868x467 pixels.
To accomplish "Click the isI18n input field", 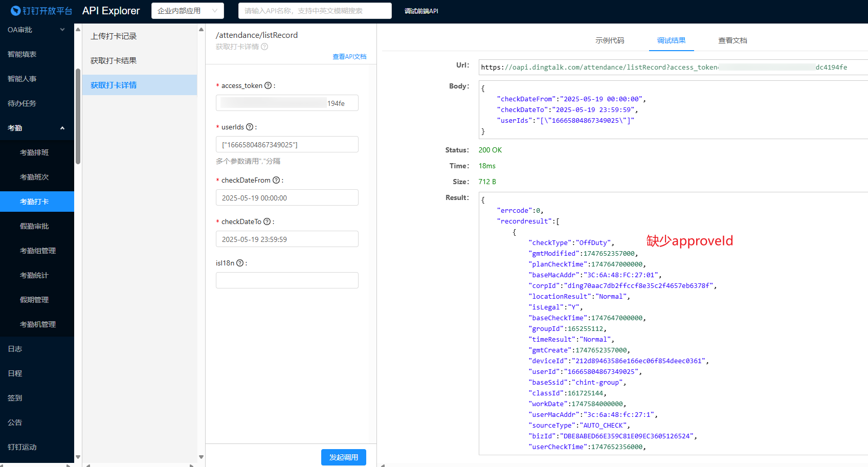I will click(x=287, y=280).
